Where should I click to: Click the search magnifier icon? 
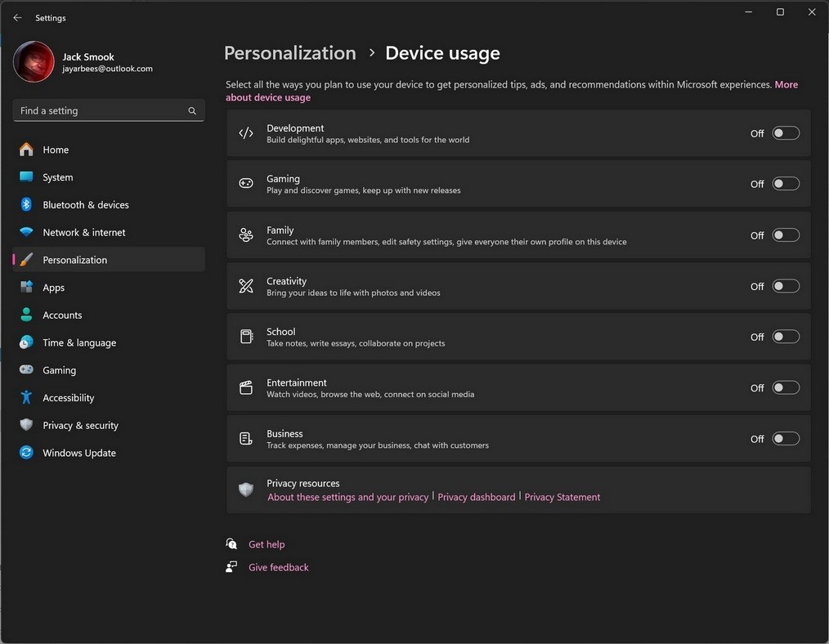click(192, 111)
